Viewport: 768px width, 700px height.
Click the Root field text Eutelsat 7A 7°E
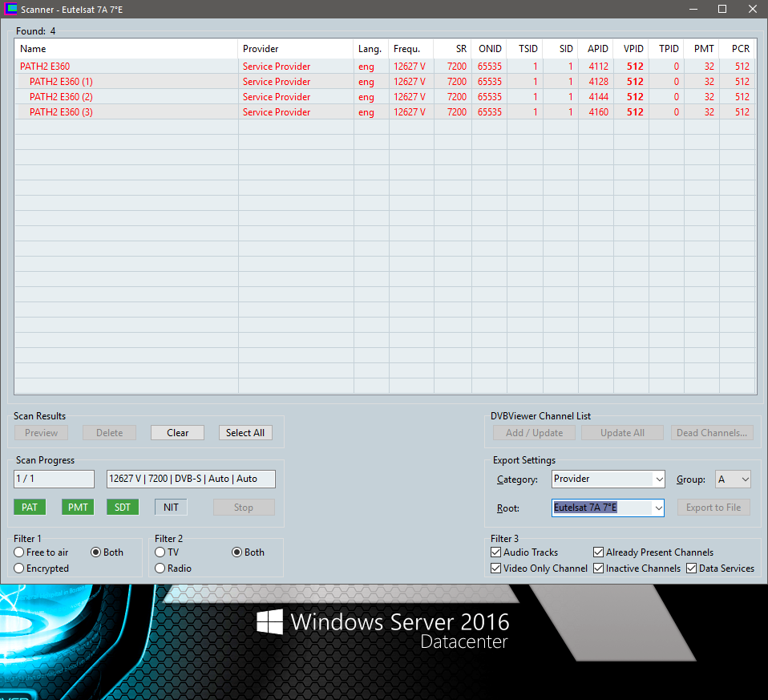pyautogui.click(x=585, y=508)
